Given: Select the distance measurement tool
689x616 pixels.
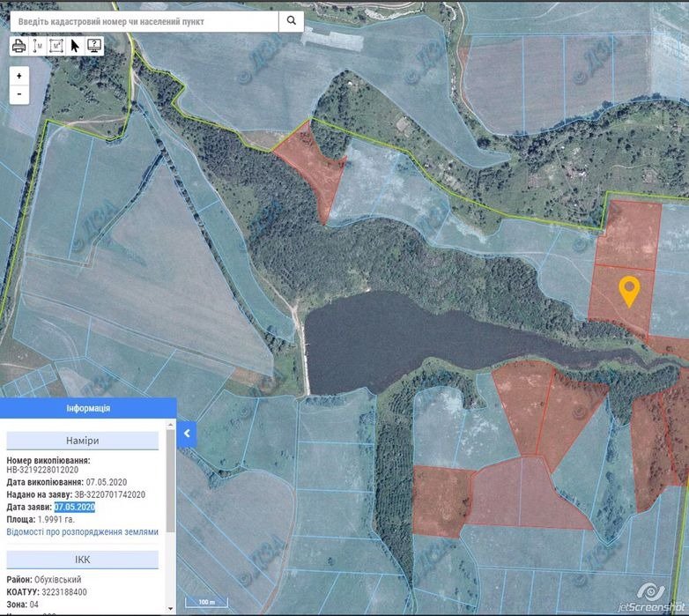Looking at the screenshot, I should point(38,46).
